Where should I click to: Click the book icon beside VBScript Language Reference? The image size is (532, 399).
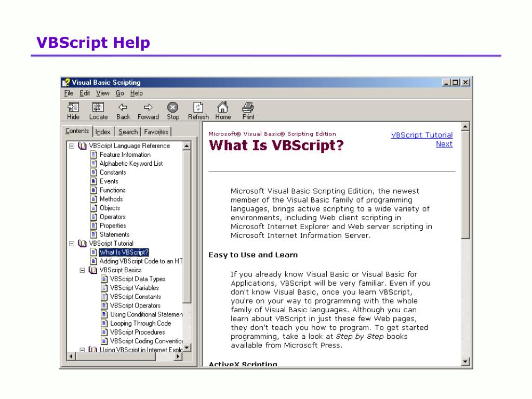point(82,146)
